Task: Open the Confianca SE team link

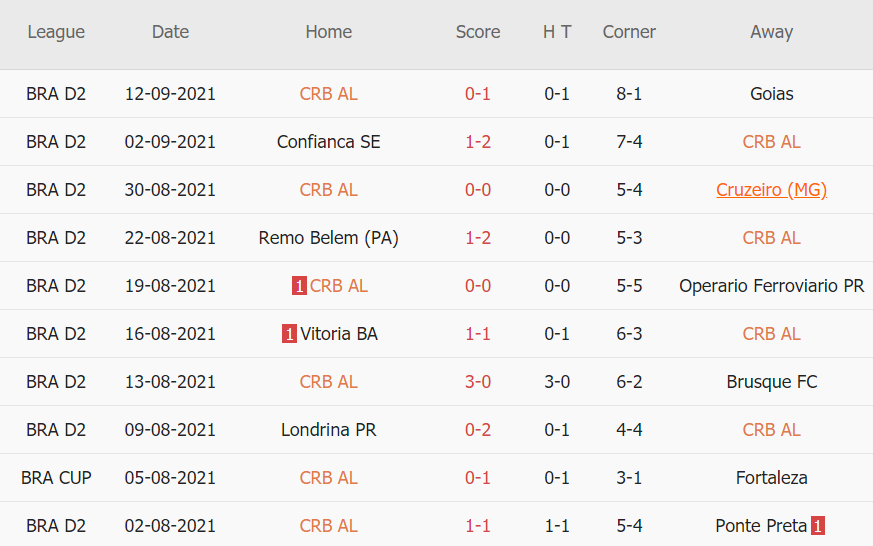Action: coord(328,142)
